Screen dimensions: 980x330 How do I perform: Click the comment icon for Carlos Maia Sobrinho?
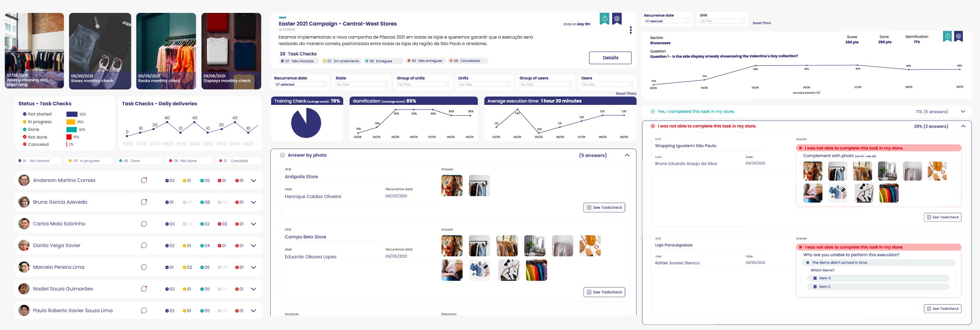point(144,223)
